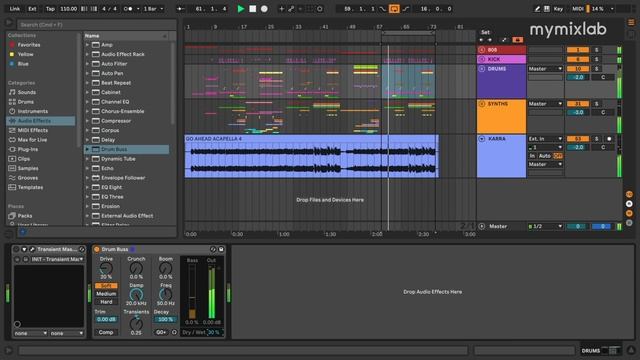Click the Punch-Out switch icon
Image resolution: width=640 pixels, height=360 pixels.
pyautogui.click(x=406, y=9)
